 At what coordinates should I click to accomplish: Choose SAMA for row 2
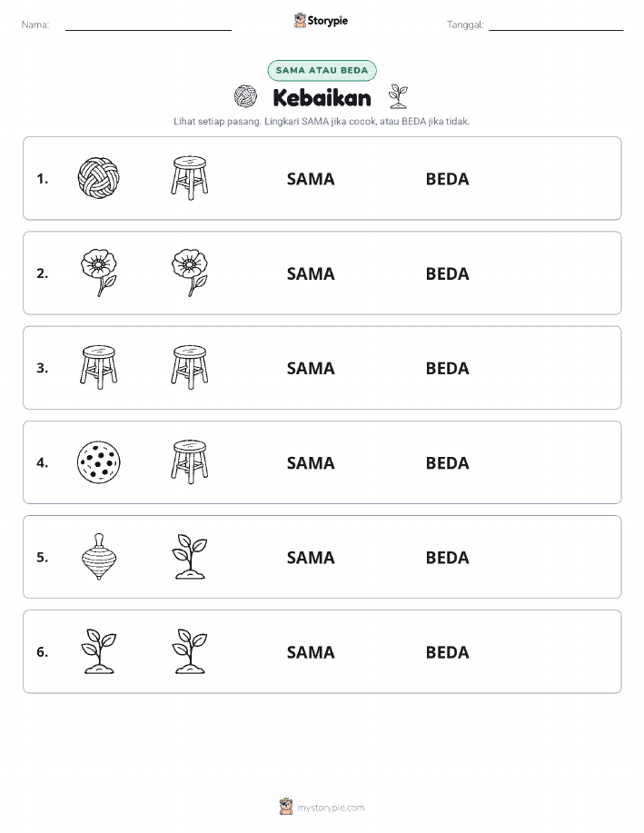pyautogui.click(x=311, y=273)
